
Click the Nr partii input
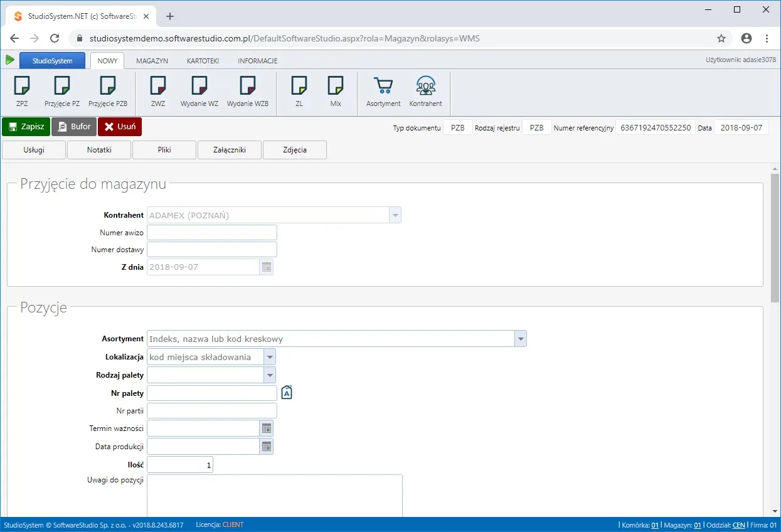pyautogui.click(x=212, y=411)
